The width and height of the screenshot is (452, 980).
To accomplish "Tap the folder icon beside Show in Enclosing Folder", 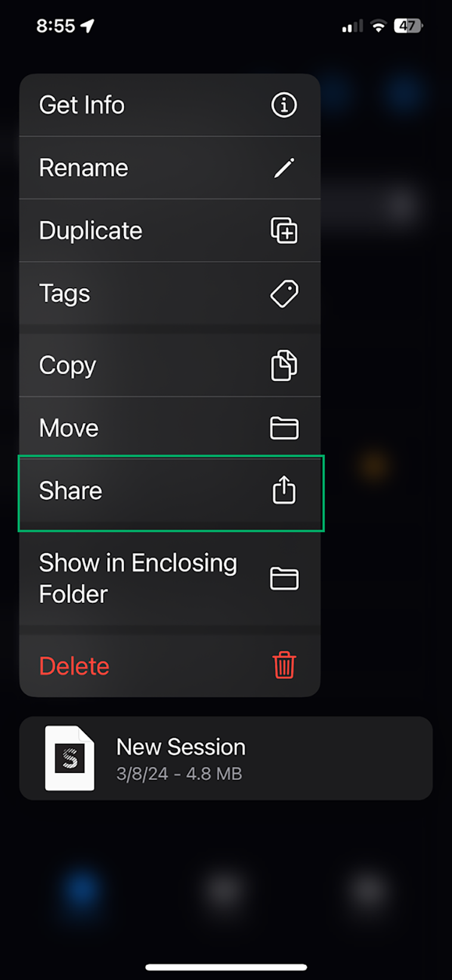I will pyautogui.click(x=284, y=579).
